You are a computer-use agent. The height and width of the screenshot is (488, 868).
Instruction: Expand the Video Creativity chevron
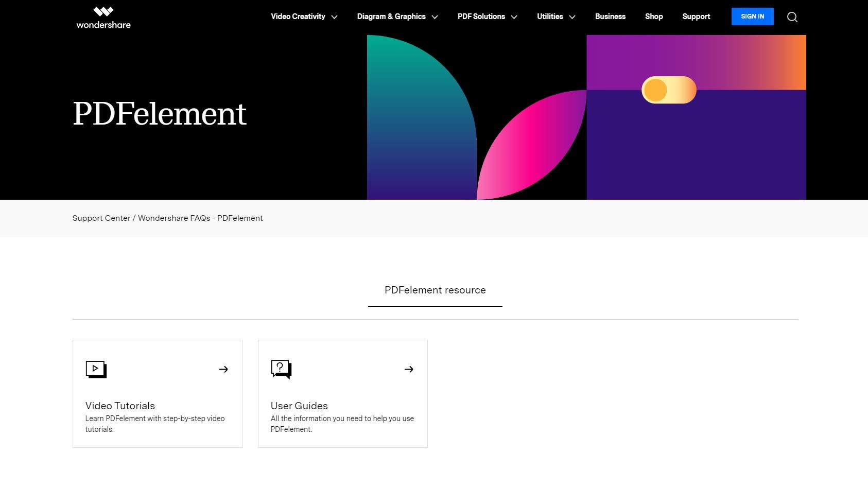(334, 17)
